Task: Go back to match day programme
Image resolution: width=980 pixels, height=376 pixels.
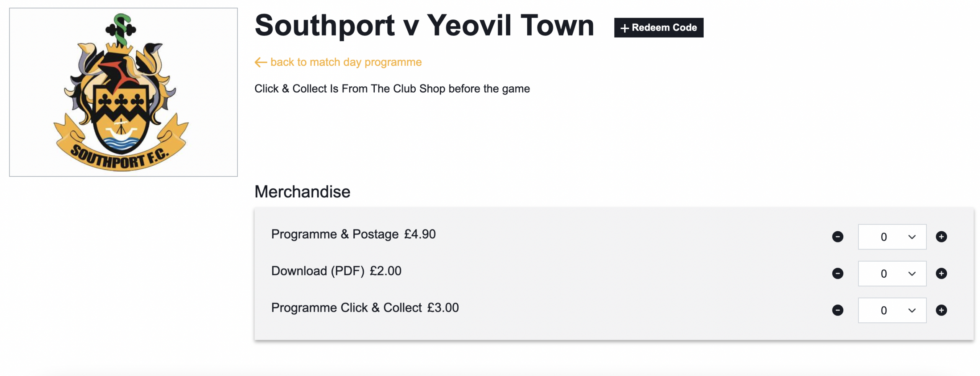Action: click(x=345, y=62)
